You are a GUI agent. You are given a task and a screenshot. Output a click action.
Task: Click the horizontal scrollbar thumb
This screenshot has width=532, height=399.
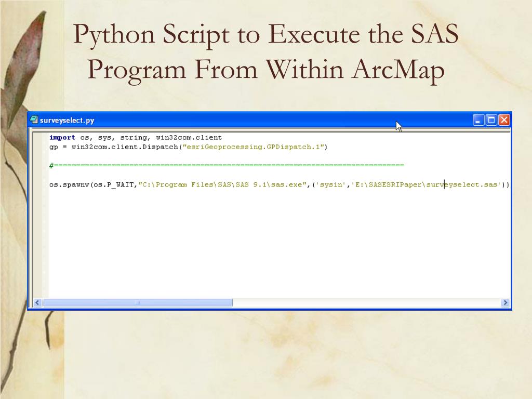pos(137,302)
